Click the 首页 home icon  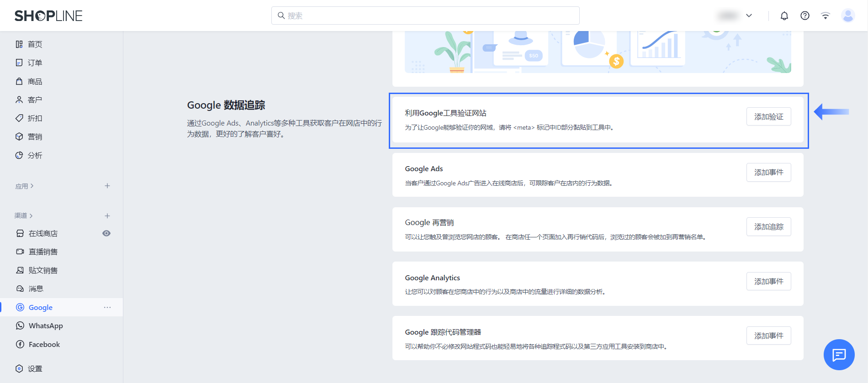point(19,44)
